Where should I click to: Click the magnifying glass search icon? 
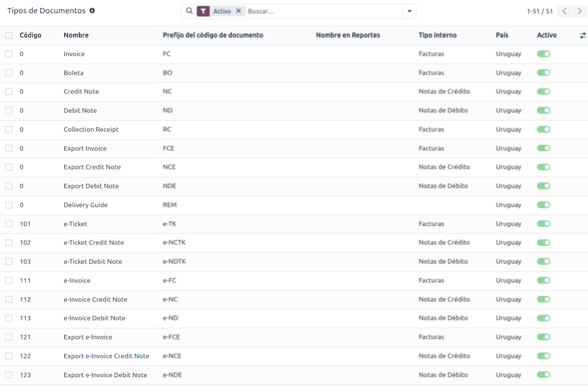coord(189,11)
